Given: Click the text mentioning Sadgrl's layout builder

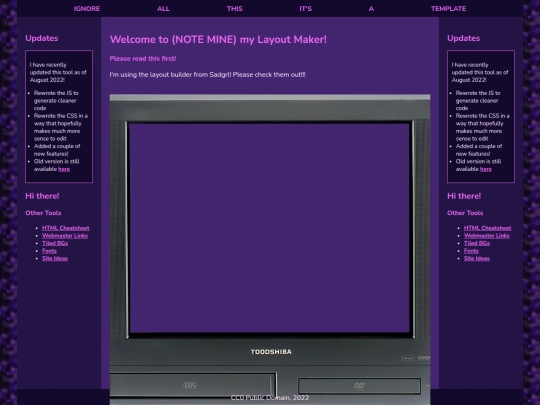Looking at the screenshot, I should (x=207, y=74).
